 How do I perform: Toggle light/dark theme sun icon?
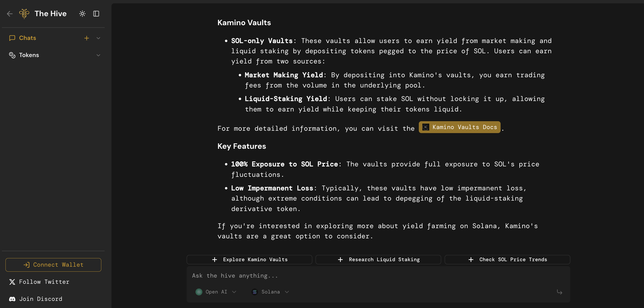82,14
